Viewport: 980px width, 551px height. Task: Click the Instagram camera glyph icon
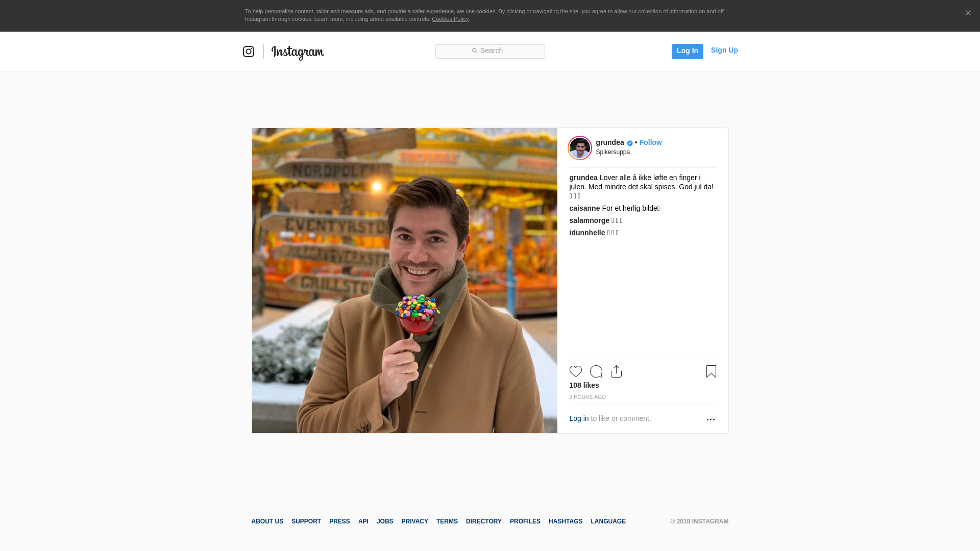[x=249, y=52]
